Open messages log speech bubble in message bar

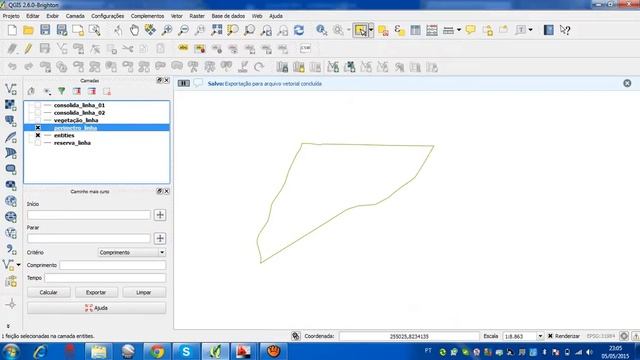point(198,83)
